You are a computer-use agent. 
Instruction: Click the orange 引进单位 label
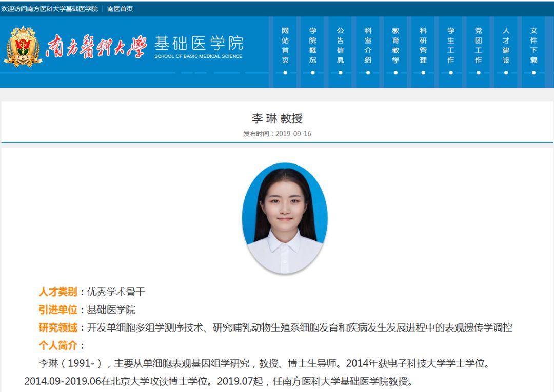tap(58, 310)
